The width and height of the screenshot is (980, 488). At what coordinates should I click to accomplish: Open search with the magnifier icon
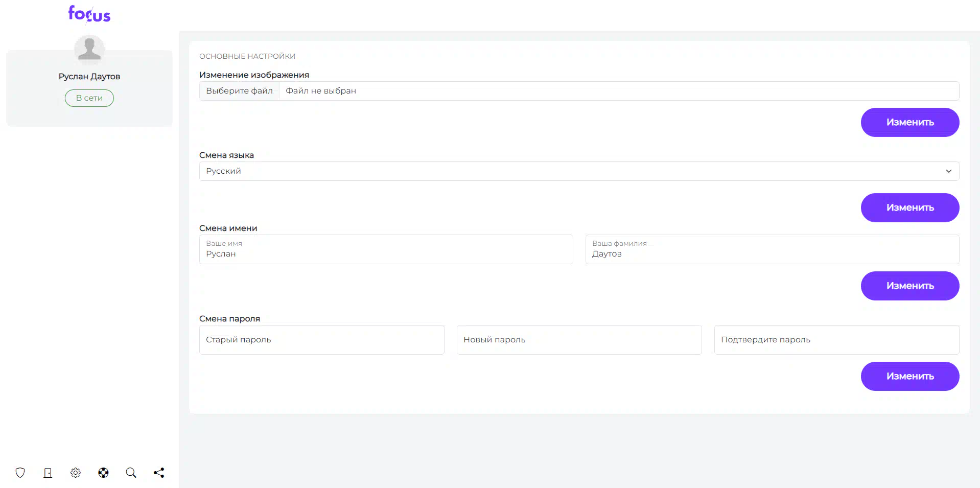pyautogui.click(x=131, y=473)
